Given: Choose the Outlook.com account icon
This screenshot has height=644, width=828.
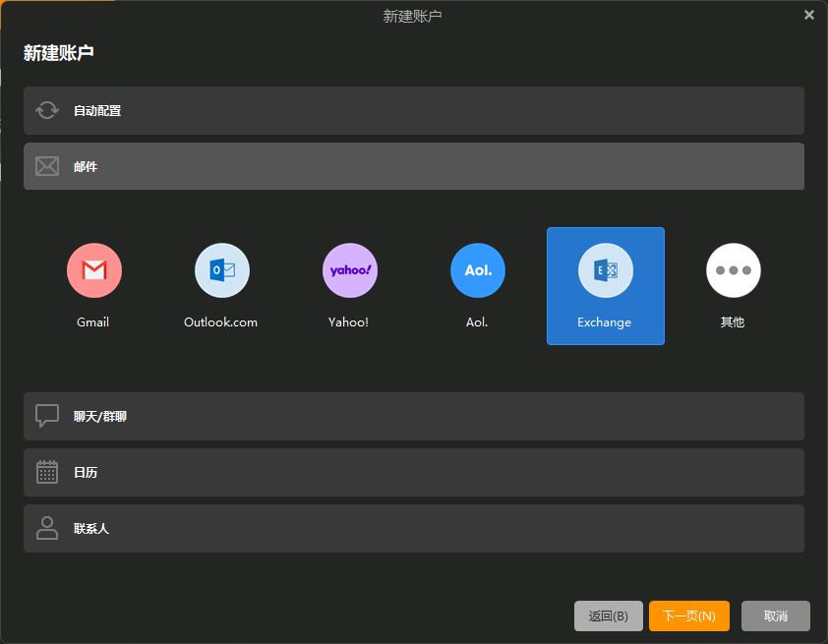Looking at the screenshot, I should click(222, 270).
